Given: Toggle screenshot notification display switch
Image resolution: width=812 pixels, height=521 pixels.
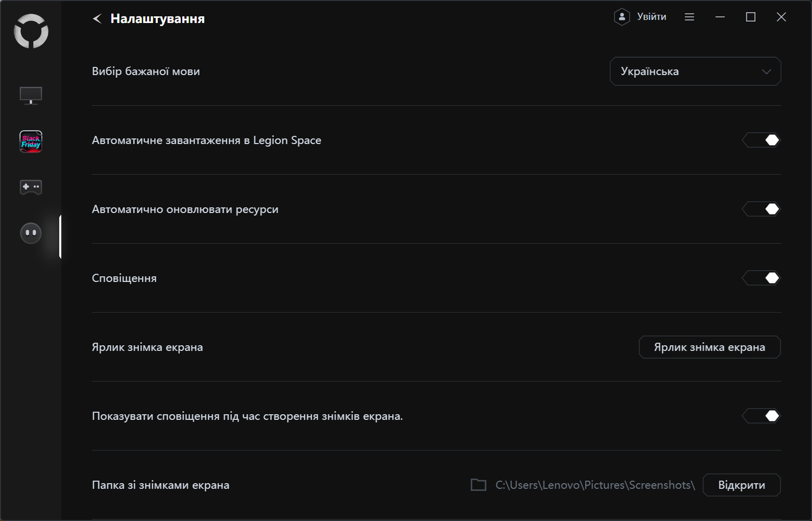Looking at the screenshot, I should tap(761, 416).
